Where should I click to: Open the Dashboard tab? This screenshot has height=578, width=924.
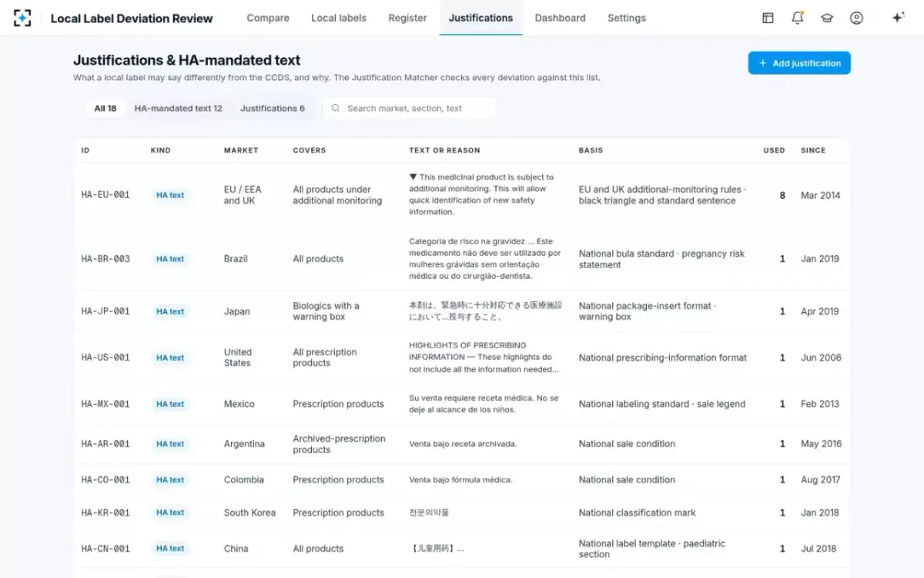(560, 18)
